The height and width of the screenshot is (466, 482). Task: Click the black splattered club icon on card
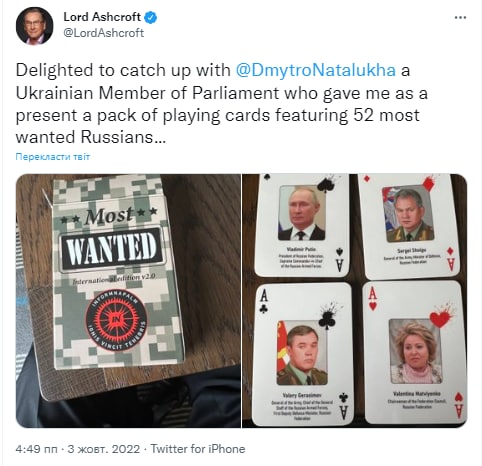click(x=329, y=317)
